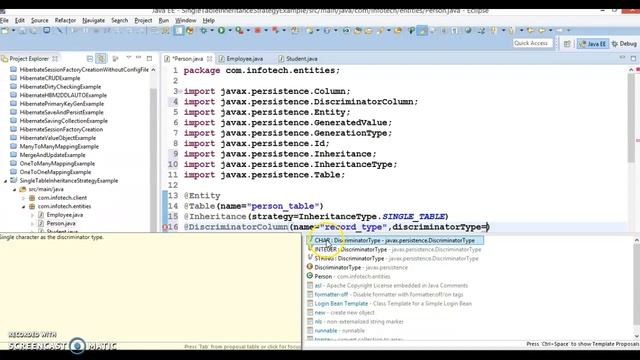The width and height of the screenshot is (640, 360).
Task: Switch to the Java EE perspective
Action: (593, 44)
